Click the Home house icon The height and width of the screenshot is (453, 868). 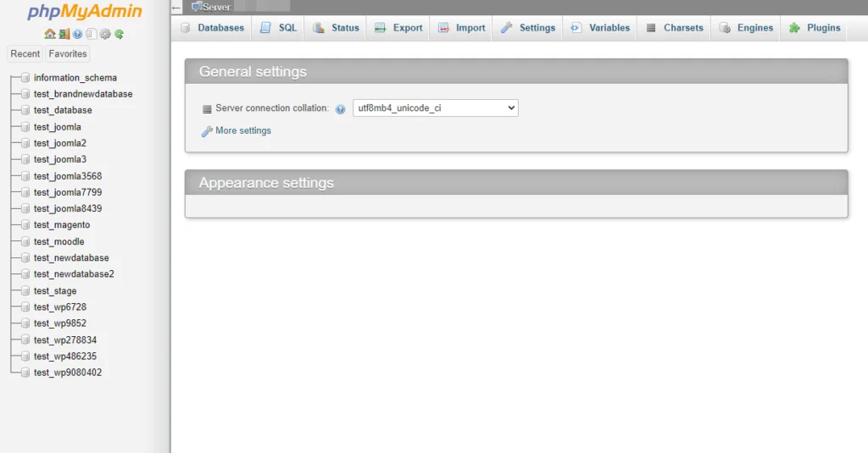tap(50, 35)
